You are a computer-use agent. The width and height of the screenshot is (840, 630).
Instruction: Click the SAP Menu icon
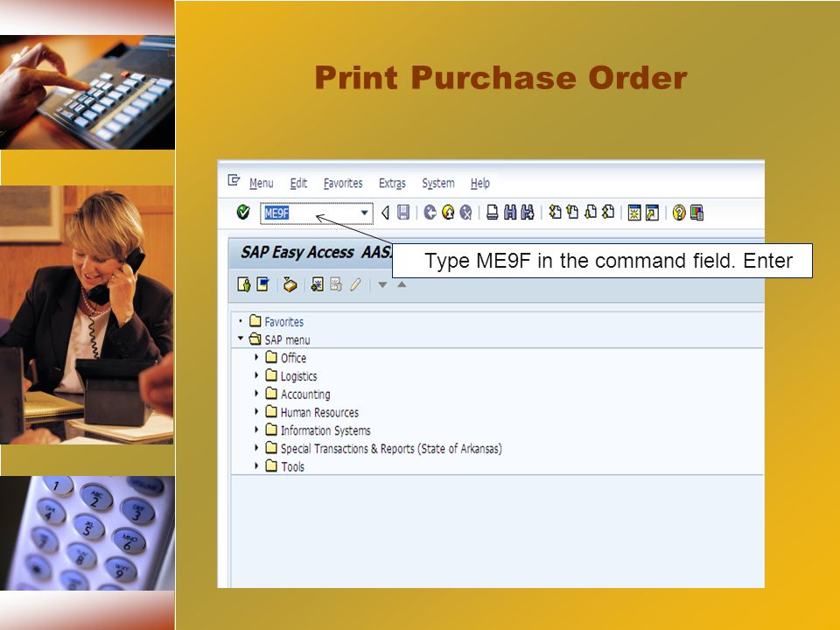click(262, 283)
